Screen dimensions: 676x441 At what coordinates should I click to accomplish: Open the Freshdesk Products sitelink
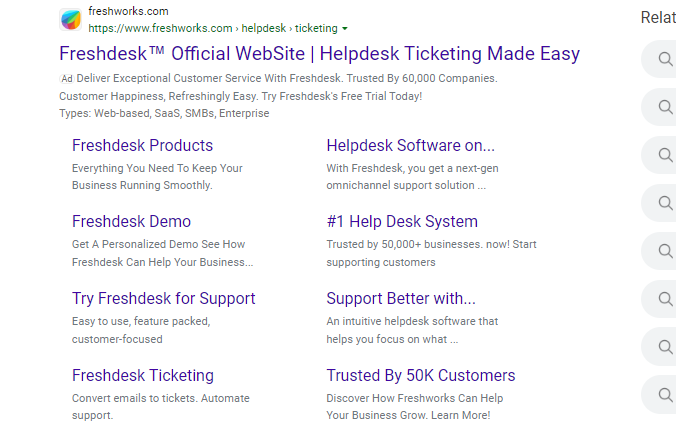(142, 146)
